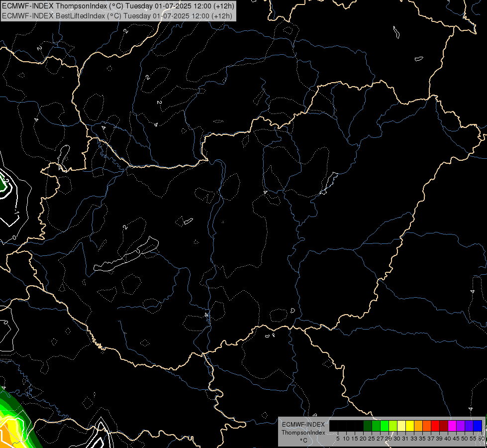Pick the violet 50–55 legend swatch
This screenshot has height=448, width=487.
[469, 426]
